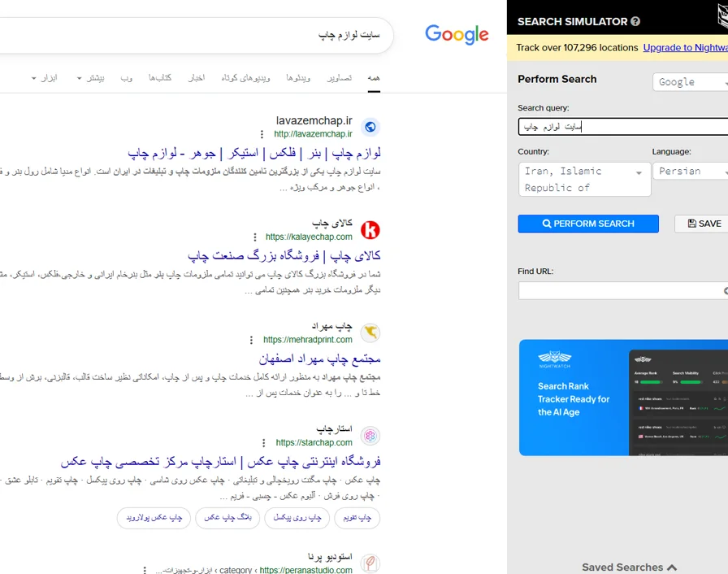728x574 pixels.
Task: Click the site name کالای چاپ above kalayechap URL
Action: (332, 224)
